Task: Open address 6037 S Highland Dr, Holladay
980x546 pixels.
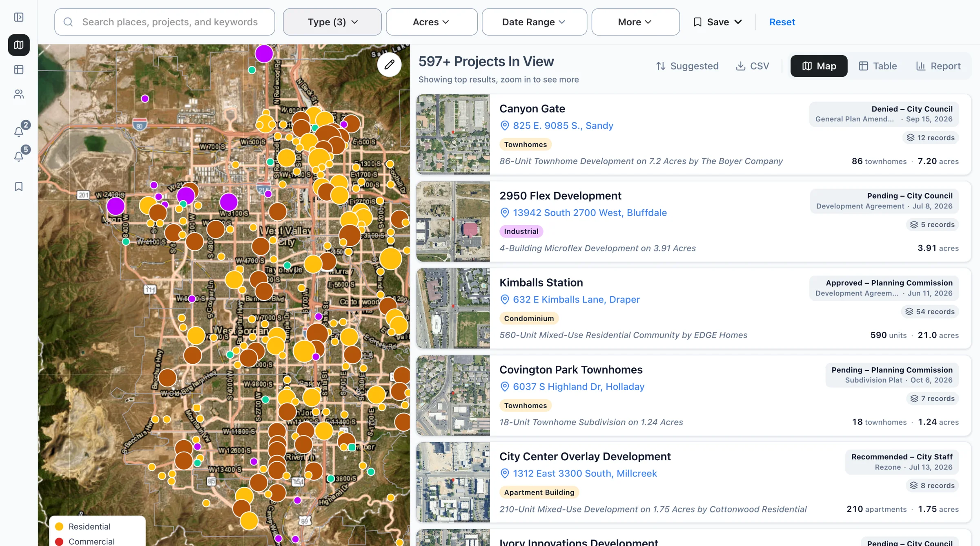Action: (579, 387)
